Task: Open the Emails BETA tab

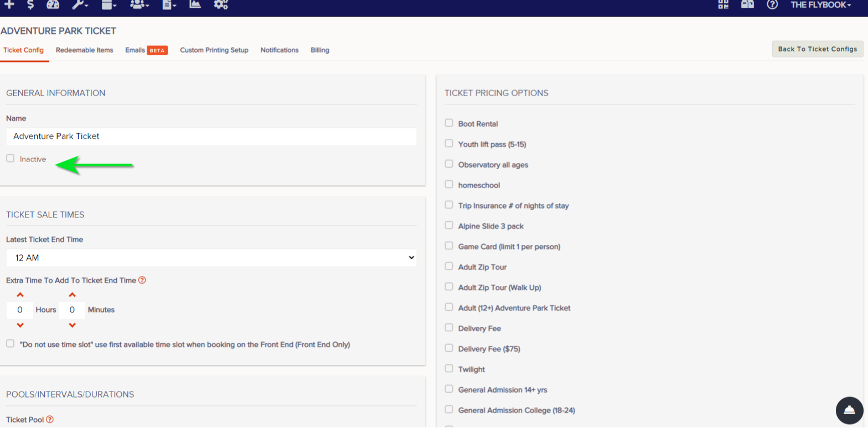Action: (146, 50)
